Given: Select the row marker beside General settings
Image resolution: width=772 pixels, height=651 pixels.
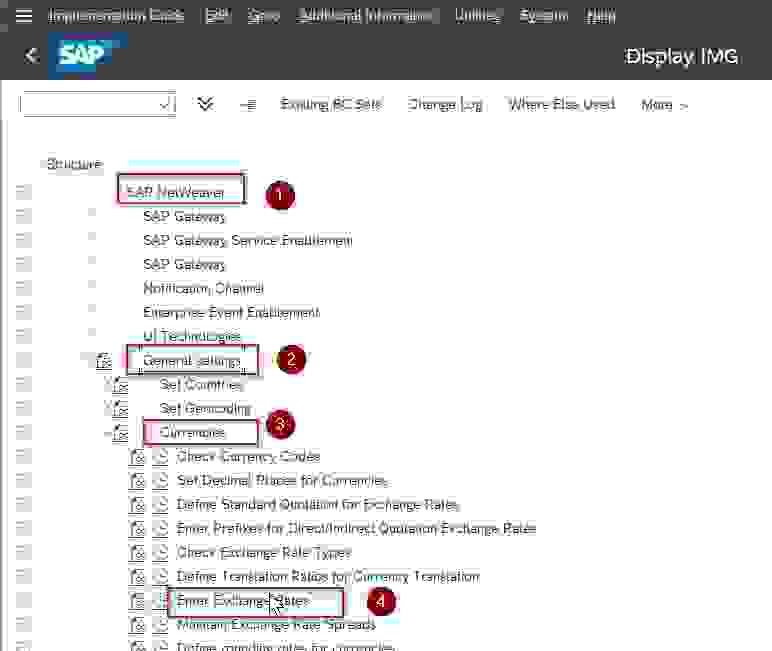Looking at the screenshot, I should 23,361.
